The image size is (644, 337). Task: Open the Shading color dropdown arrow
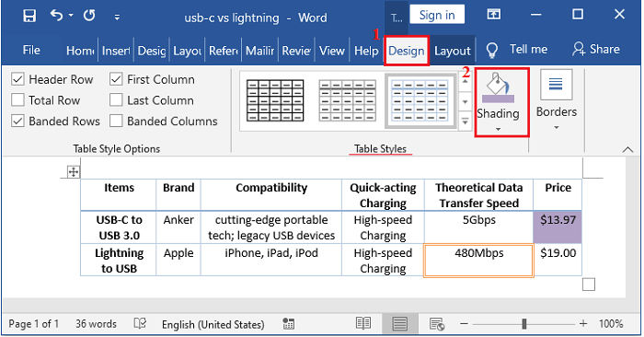(x=498, y=129)
